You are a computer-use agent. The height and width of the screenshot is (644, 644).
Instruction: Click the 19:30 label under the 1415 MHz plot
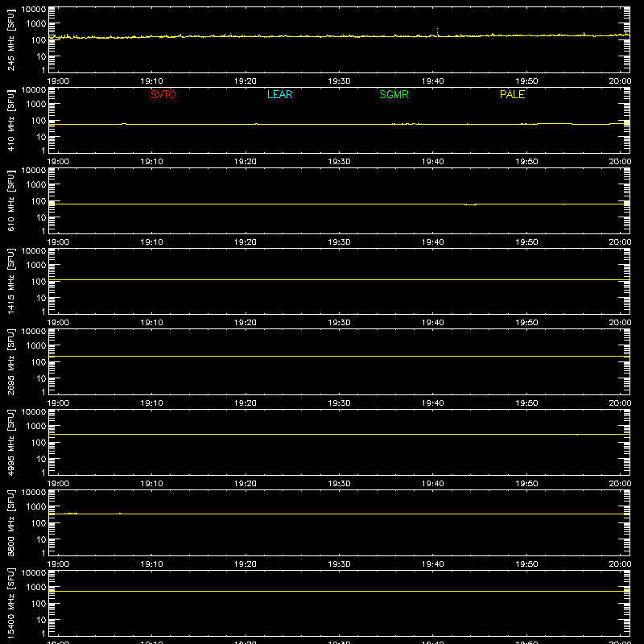pyautogui.click(x=339, y=323)
